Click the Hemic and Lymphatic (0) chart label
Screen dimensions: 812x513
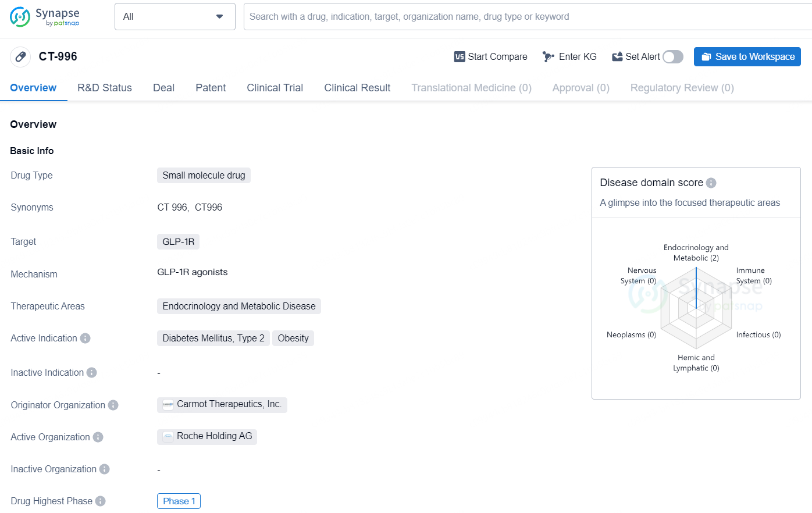coord(696,363)
